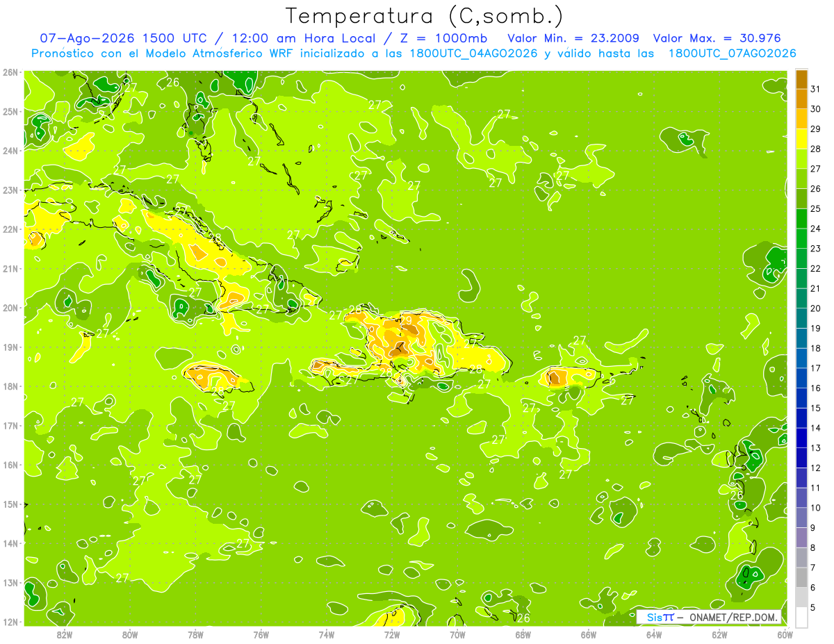
Task: Click the '68W' longitude axis label
Action: tap(523, 634)
